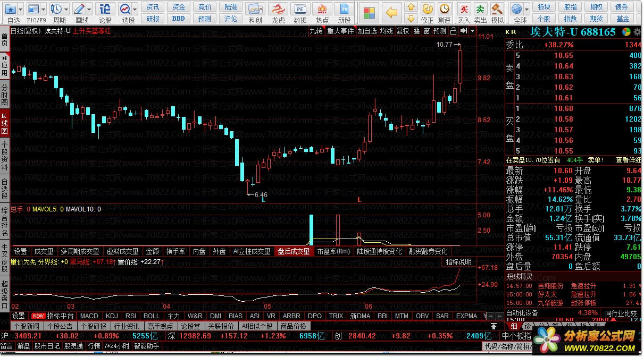Open the 个股新闻 stock news tab

point(27,326)
